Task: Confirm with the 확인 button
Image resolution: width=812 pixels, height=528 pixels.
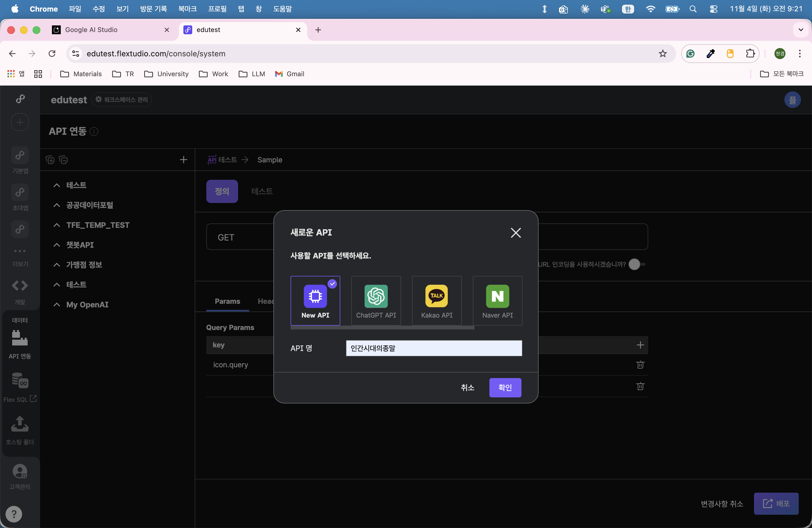Action: pos(505,387)
